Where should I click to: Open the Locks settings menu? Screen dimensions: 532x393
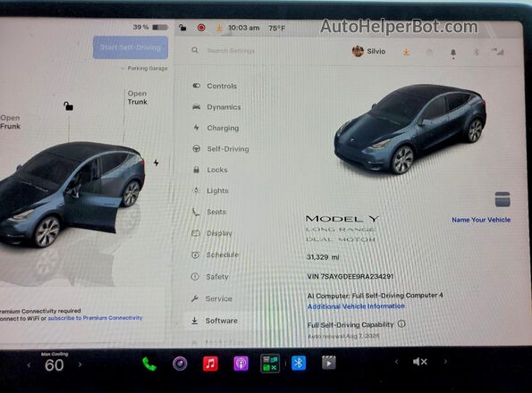(x=210, y=170)
